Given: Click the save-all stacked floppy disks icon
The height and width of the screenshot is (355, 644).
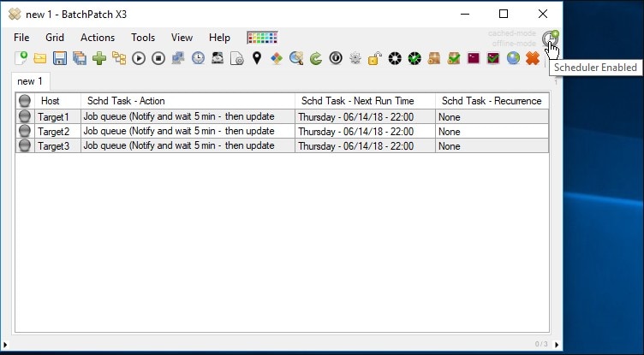Looking at the screenshot, I should [x=80, y=58].
